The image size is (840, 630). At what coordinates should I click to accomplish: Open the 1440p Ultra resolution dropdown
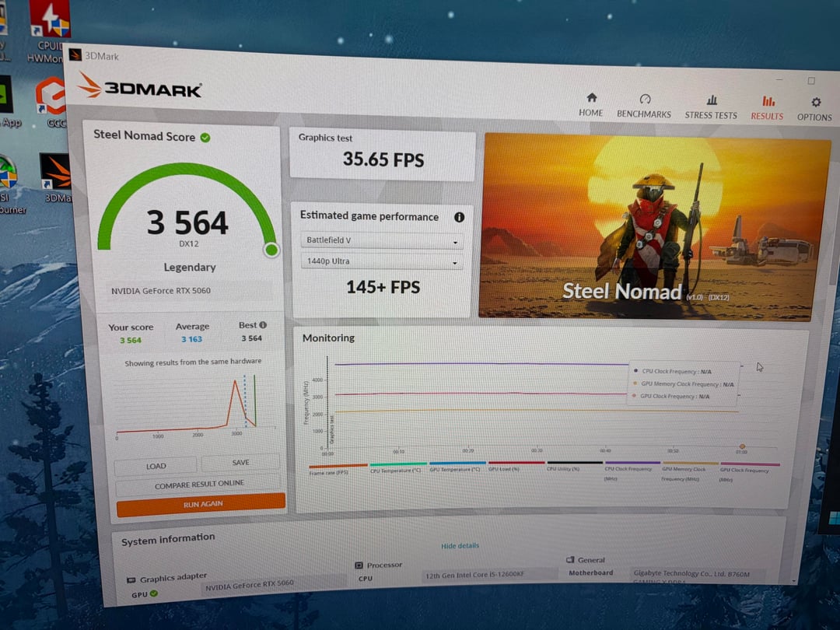click(x=381, y=262)
